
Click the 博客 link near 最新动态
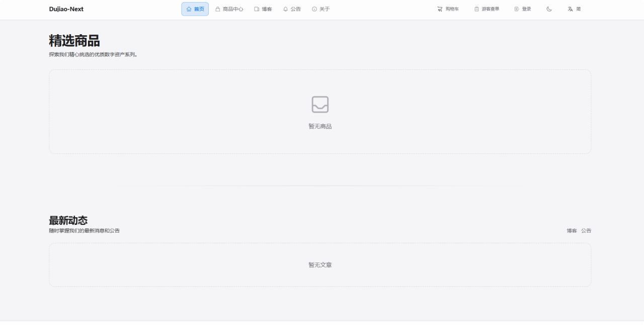[x=571, y=230]
